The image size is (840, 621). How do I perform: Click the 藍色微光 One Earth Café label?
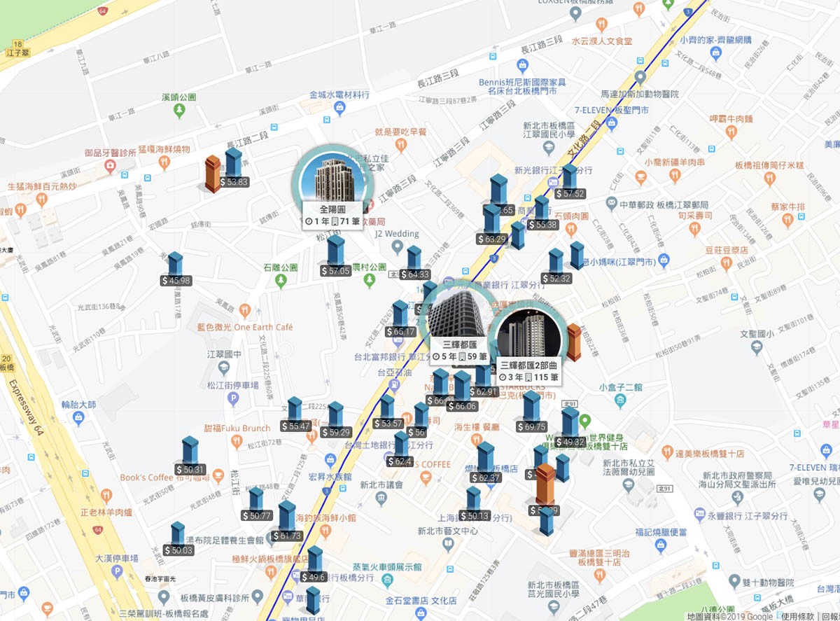tap(245, 327)
